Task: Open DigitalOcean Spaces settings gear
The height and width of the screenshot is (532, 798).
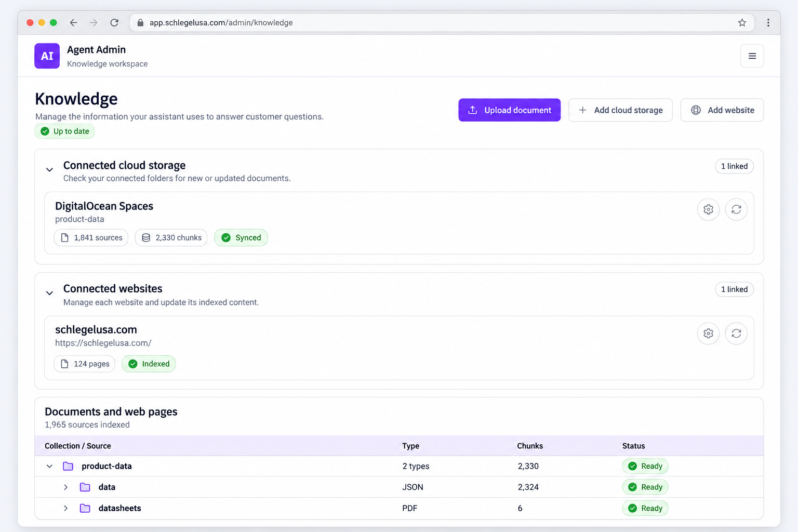Action: pyautogui.click(x=708, y=209)
